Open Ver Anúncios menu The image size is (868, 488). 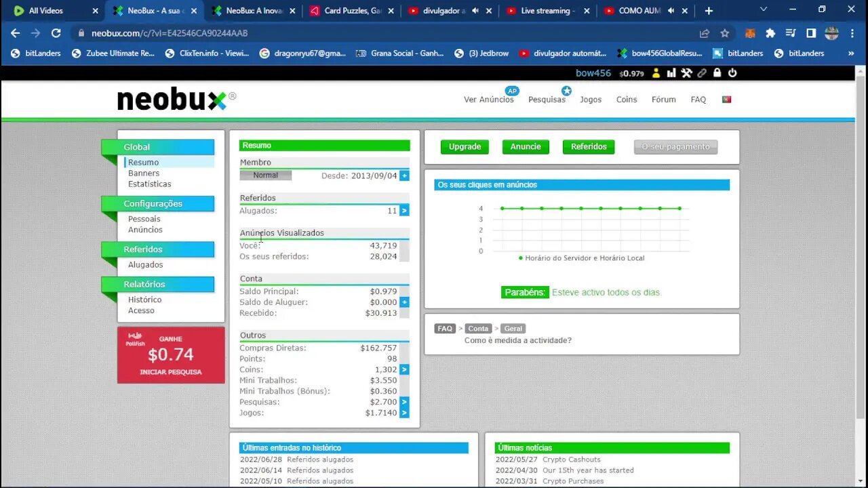click(488, 100)
